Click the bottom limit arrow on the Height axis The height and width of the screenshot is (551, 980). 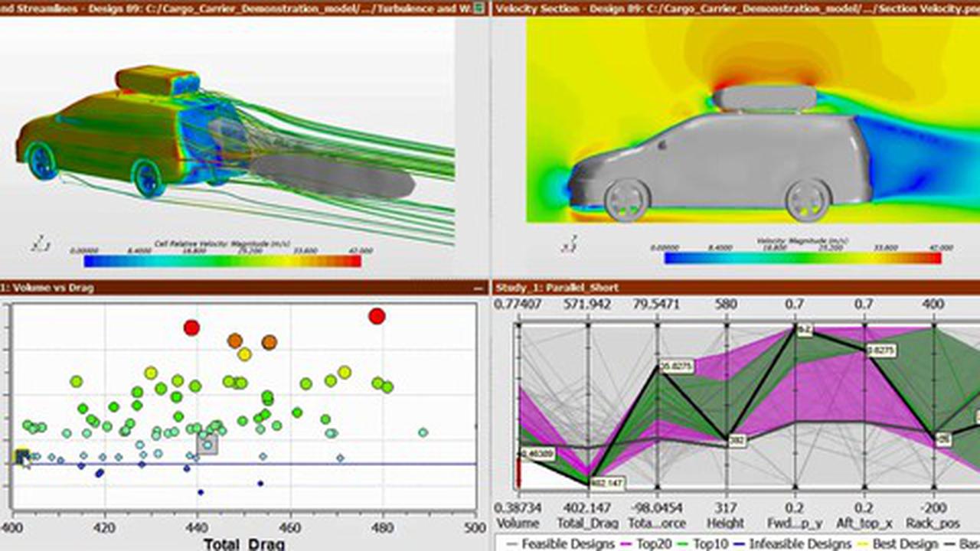[x=726, y=487]
